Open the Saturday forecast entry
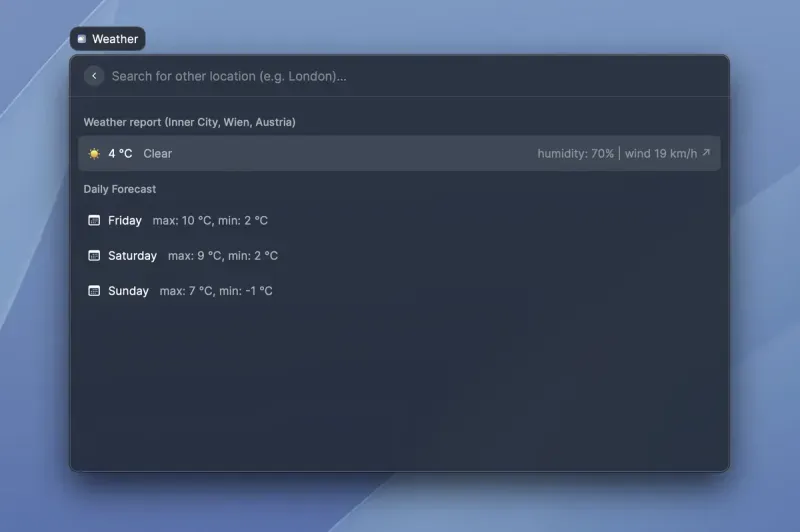Screen dimensions: 800x532 (x=132, y=256)
